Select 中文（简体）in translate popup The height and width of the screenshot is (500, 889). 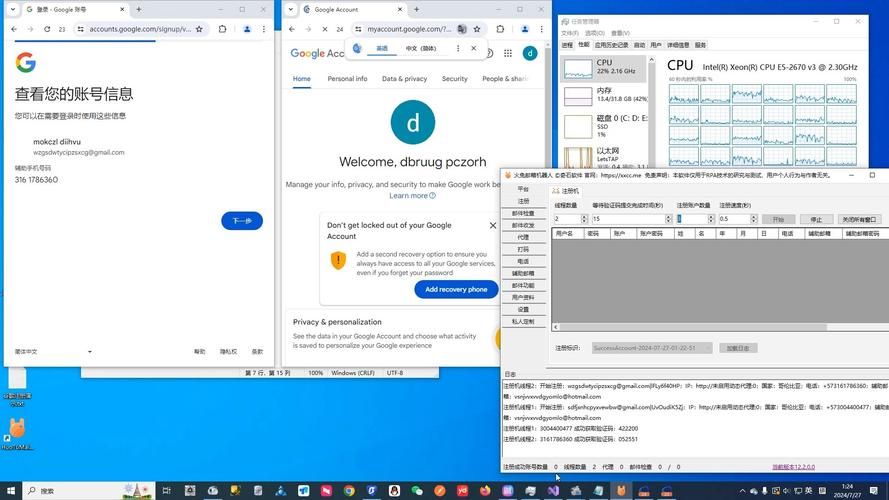pyautogui.click(x=421, y=48)
